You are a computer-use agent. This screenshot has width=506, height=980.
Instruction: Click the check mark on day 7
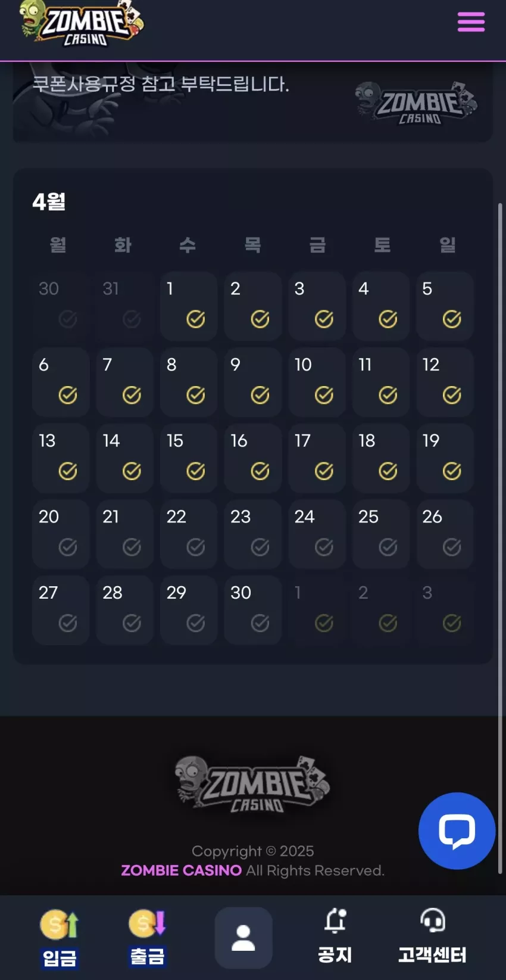point(132,395)
